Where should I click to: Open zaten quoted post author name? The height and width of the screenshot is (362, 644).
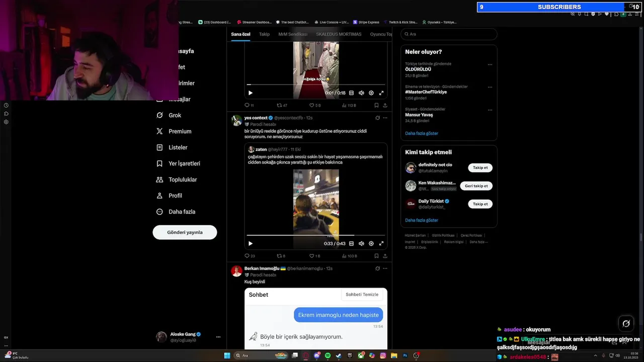point(261,149)
